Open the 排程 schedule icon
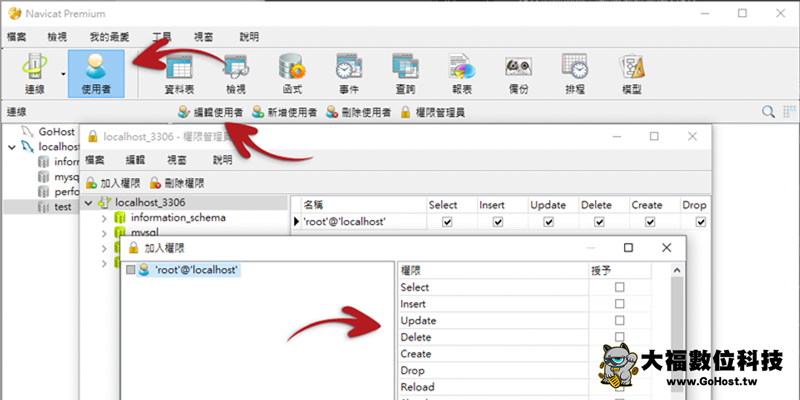 pos(575,73)
